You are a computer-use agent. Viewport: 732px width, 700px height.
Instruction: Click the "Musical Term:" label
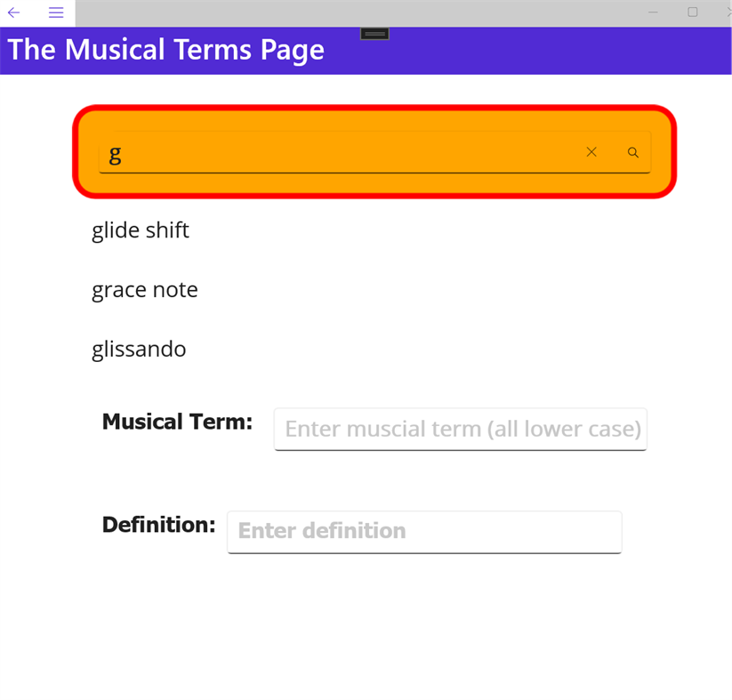coord(177,422)
